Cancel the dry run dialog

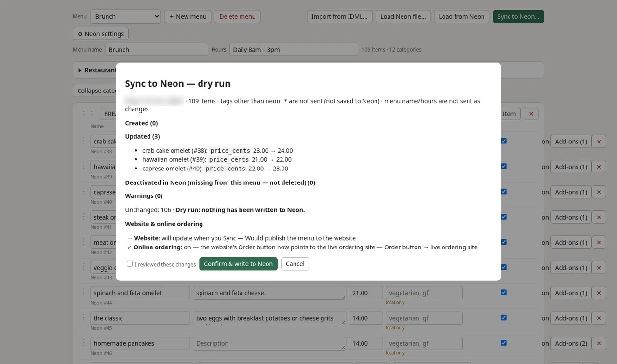295,264
